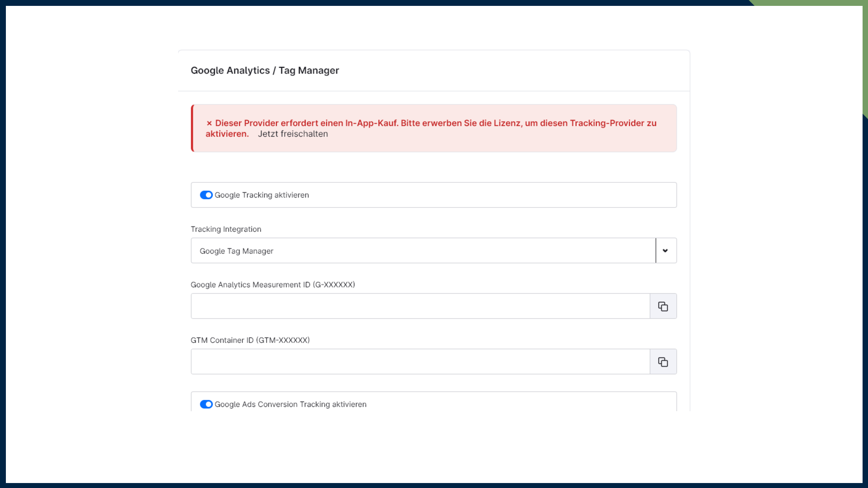This screenshot has height=488, width=868.
Task: Click the GTM Container ID (GTM-XXXXXX) label
Action: 250,341
